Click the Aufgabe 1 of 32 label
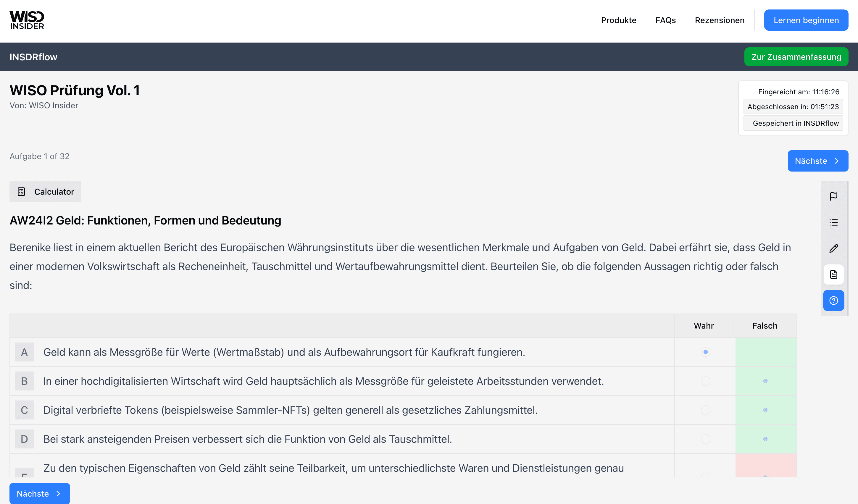This screenshot has height=504, width=858. [39, 156]
